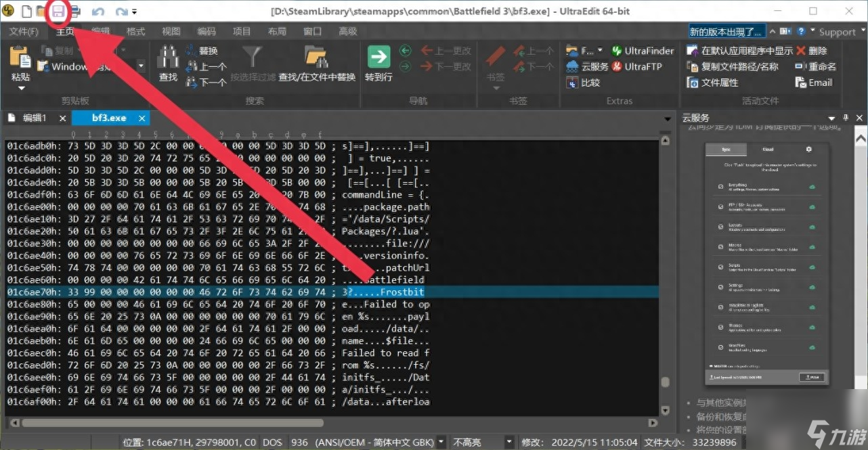The height and width of the screenshot is (450, 868).
Task: Click the Undo arrow icon
Action: click(x=97, y=12)
